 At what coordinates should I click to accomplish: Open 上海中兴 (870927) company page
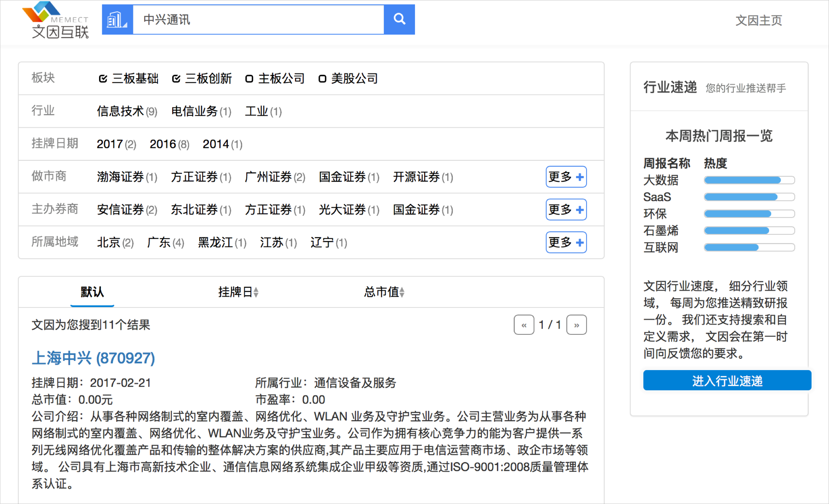[x=93, y=358]
